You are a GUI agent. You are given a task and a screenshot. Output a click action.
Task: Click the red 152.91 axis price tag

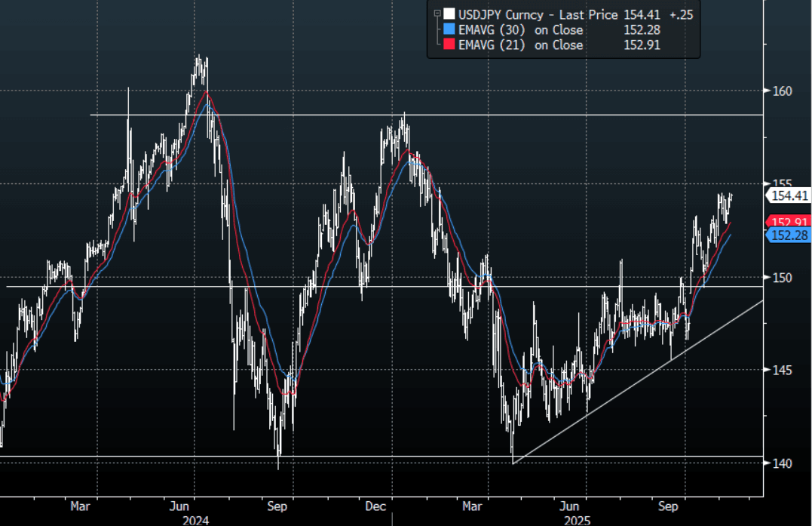click(x=789, y=222)
